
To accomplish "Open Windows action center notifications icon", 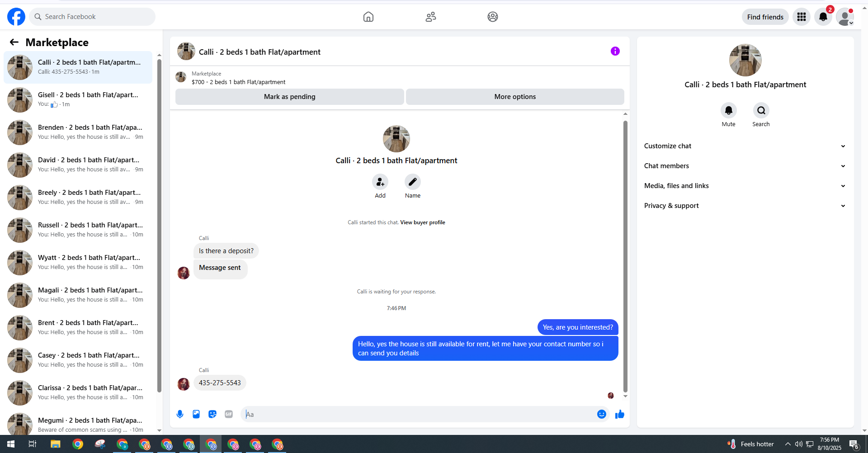I will 854,444.
